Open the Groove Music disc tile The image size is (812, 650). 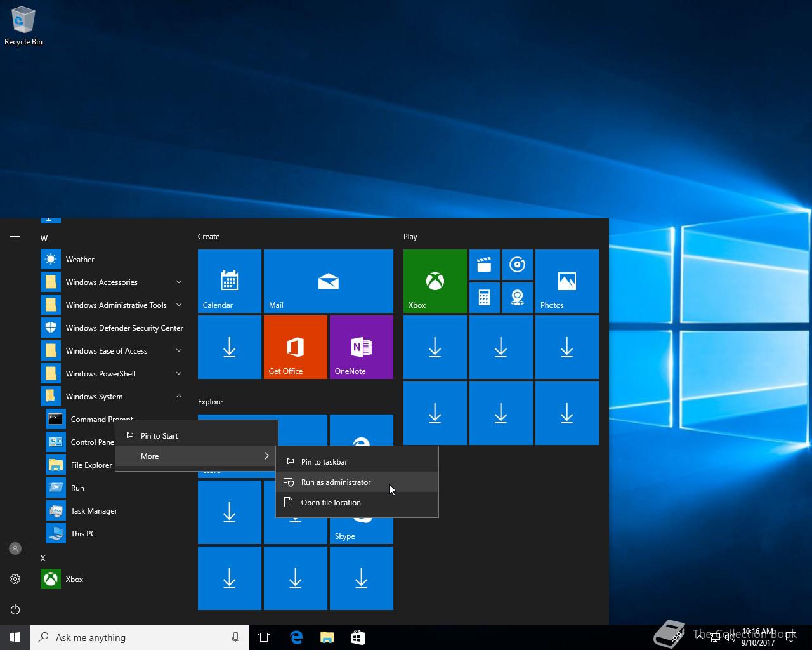pos(518,265)
